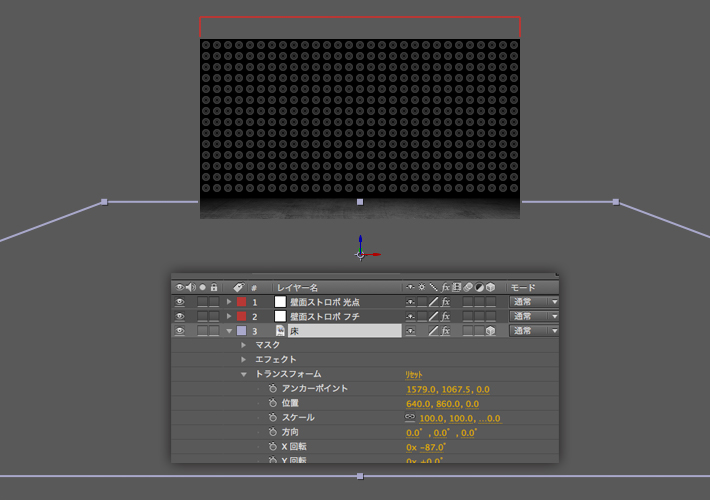710x500 pixels.
Task: Toggle visibility of the 床 layer
Action: tap(180, 331)
